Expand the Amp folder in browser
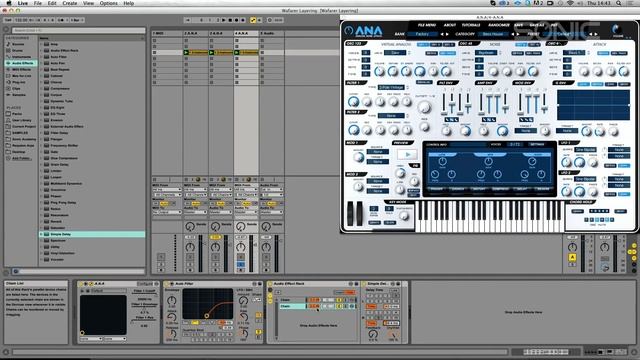Viewport: 640px width, 360px height. tap(42, 44)
